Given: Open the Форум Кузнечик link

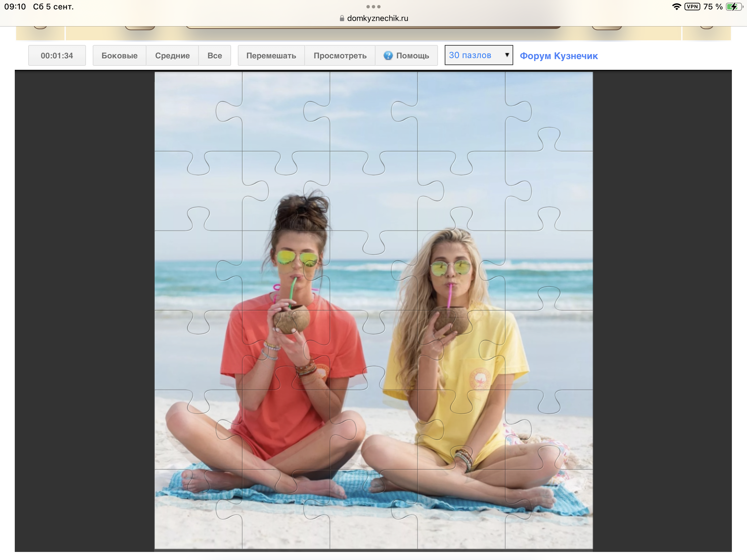Looking at the screenshot, I should [x=559, y=56].
